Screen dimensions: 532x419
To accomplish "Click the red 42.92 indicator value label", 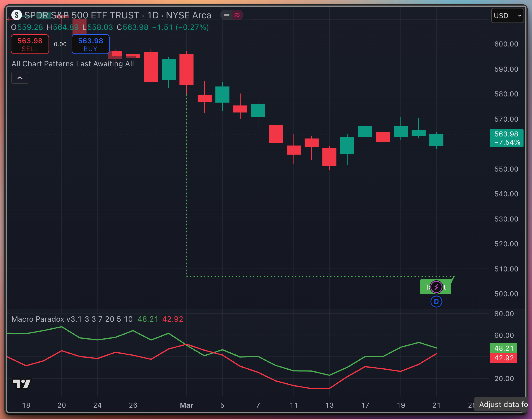I will coord(503,358).
